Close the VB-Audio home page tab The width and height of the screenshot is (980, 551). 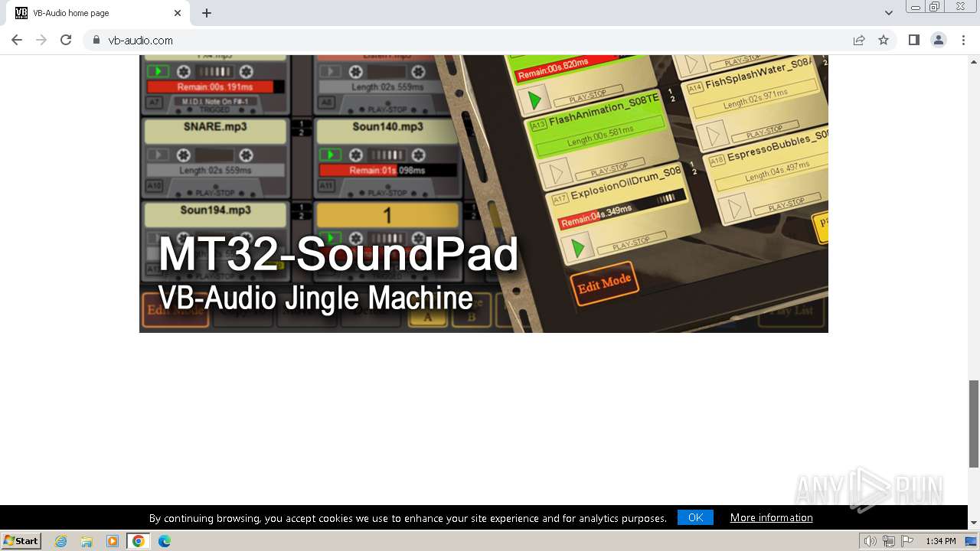coord(178,13)
